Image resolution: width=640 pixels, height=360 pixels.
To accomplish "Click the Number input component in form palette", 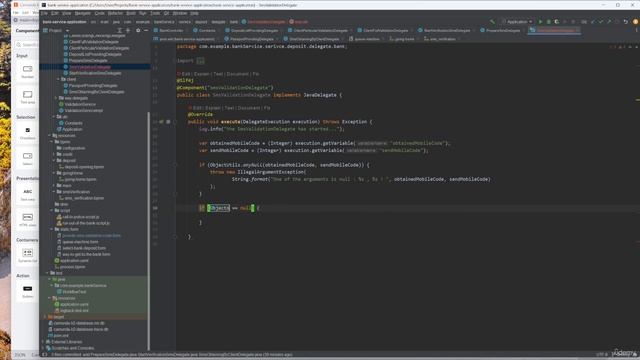I will [27, 71].
